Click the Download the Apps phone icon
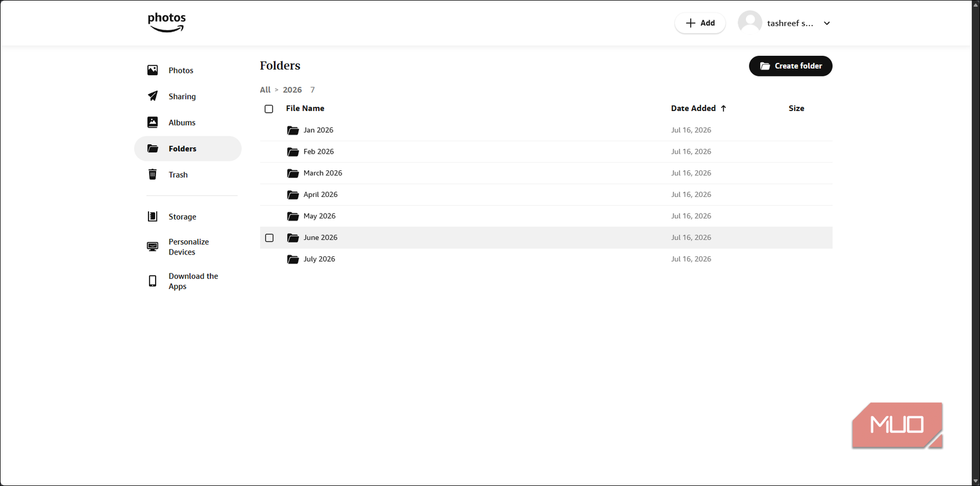Screen dimensions: 980x486 pos(153,281)
